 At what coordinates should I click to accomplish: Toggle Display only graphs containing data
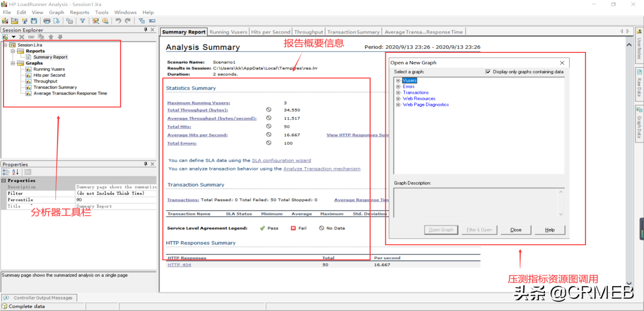pyautogui.click(x=488, y=72)
